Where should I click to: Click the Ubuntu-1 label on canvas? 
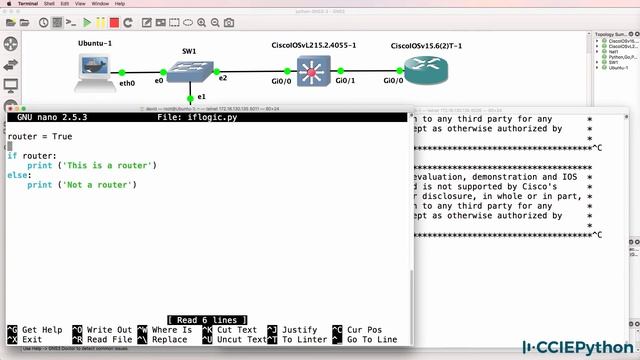pyautogui.click(x=95, y=43)
